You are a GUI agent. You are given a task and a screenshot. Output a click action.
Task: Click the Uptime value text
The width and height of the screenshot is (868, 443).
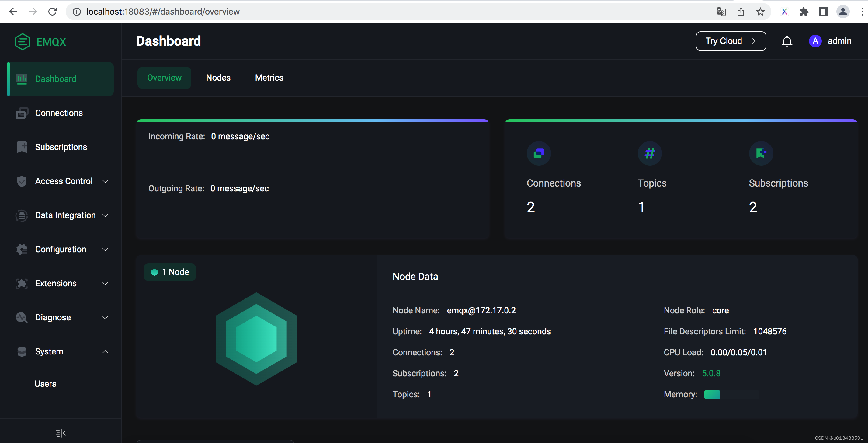pos(490,331)
